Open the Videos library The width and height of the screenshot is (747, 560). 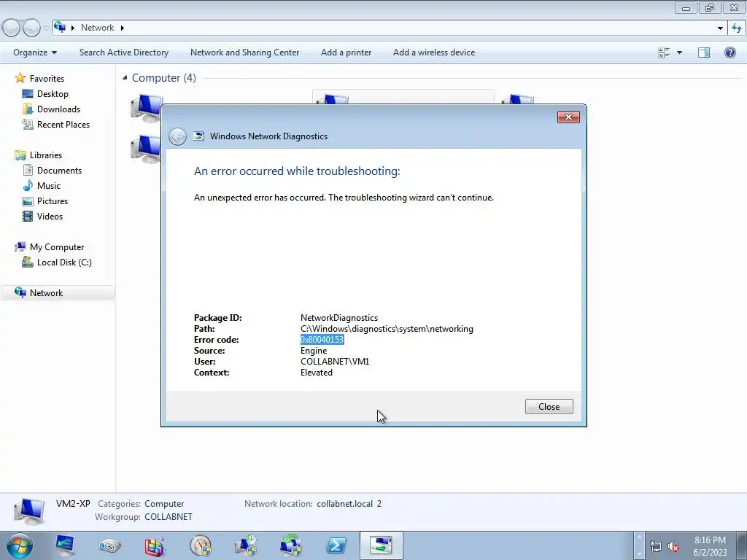pos(50,216)
